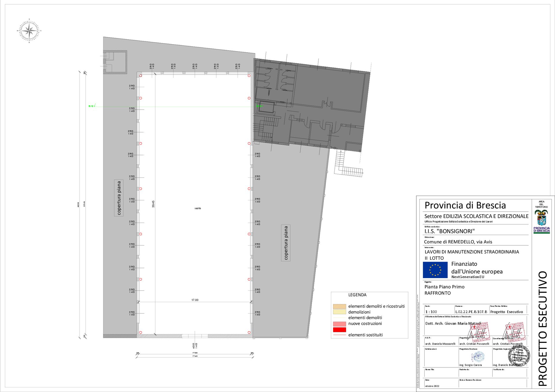Click the right 'copertura piana' label
555x392 pixels.
coord(286,243)
